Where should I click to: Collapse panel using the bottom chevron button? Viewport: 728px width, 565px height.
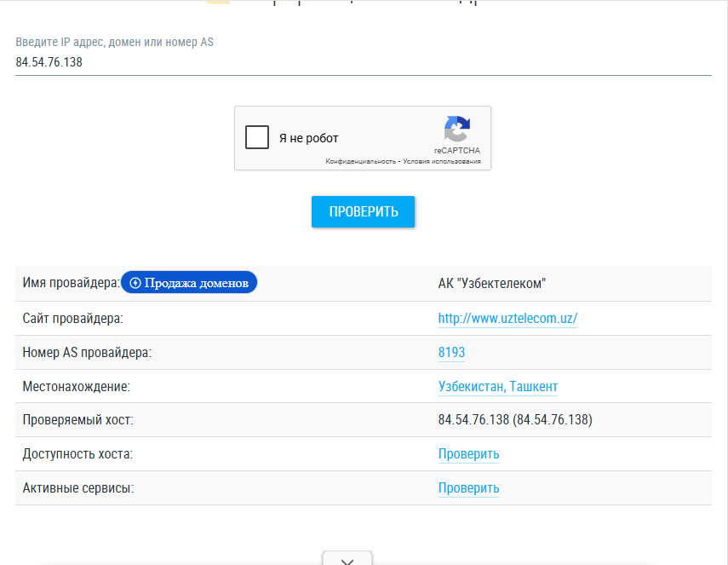pyautogui.click(x=347, y=560)
